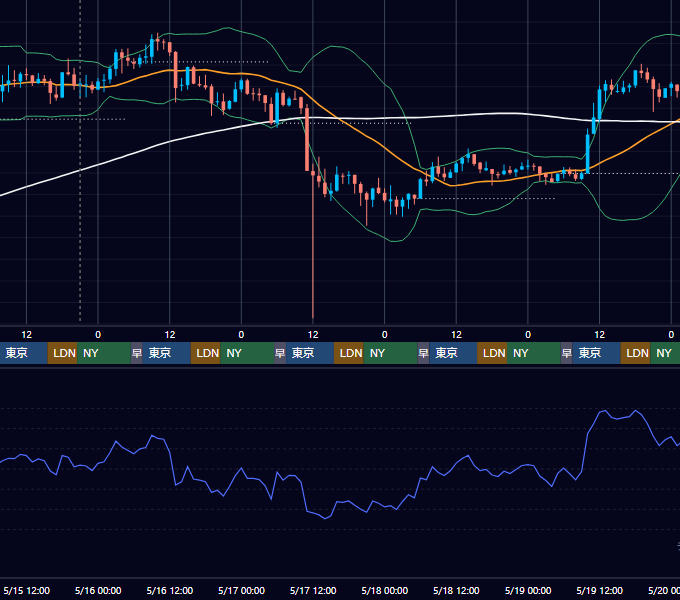Click the 5/18 12:00 date label
Image resolution: width=680 pixels, height=600 pixels.
point(456,590)
